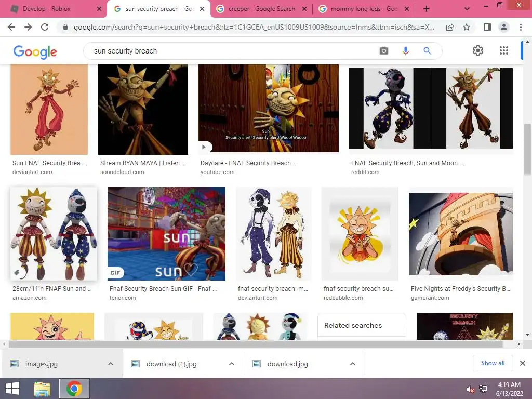Open a new browser tab

427,9
